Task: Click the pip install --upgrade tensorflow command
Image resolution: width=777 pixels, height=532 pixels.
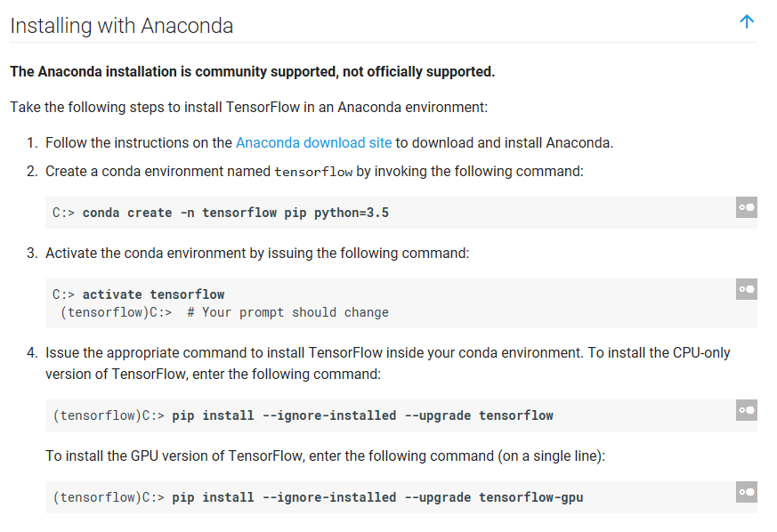Action: click(x=362, y=415)
